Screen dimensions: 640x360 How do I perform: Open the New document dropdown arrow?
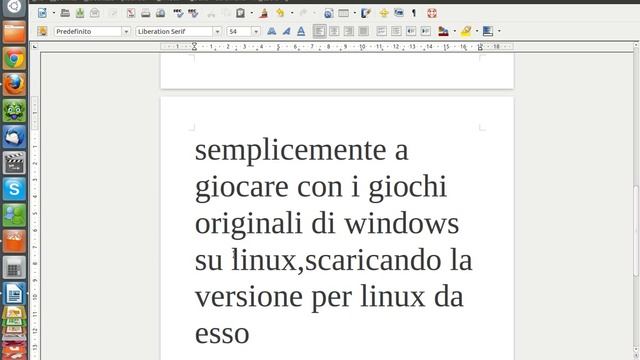click(x=53, y=13)
